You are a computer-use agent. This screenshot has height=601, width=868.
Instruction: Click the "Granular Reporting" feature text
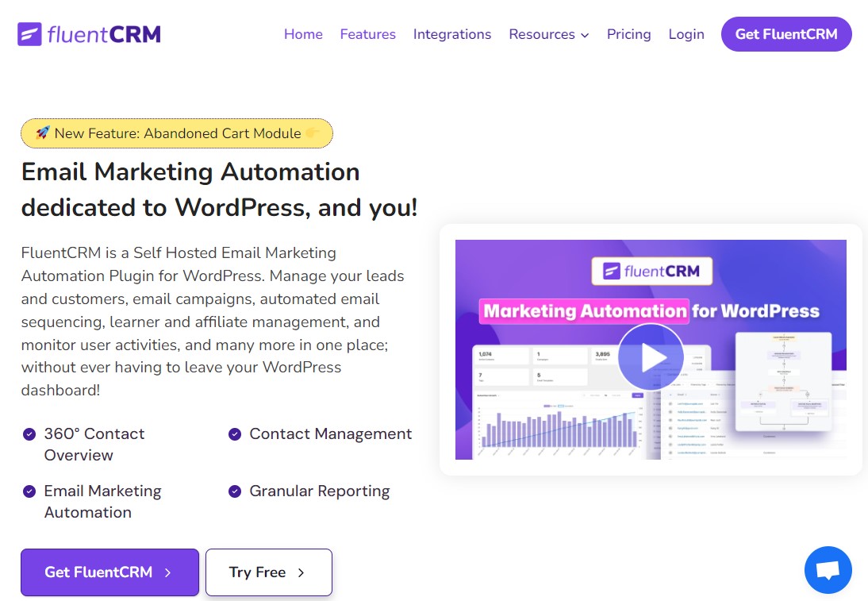click(x=320, y=491)
